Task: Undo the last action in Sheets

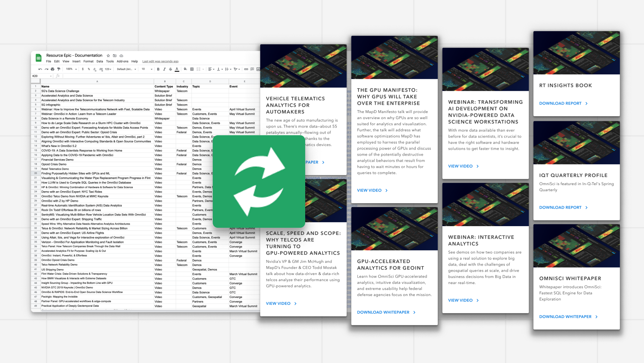Action: coord(40,69)
